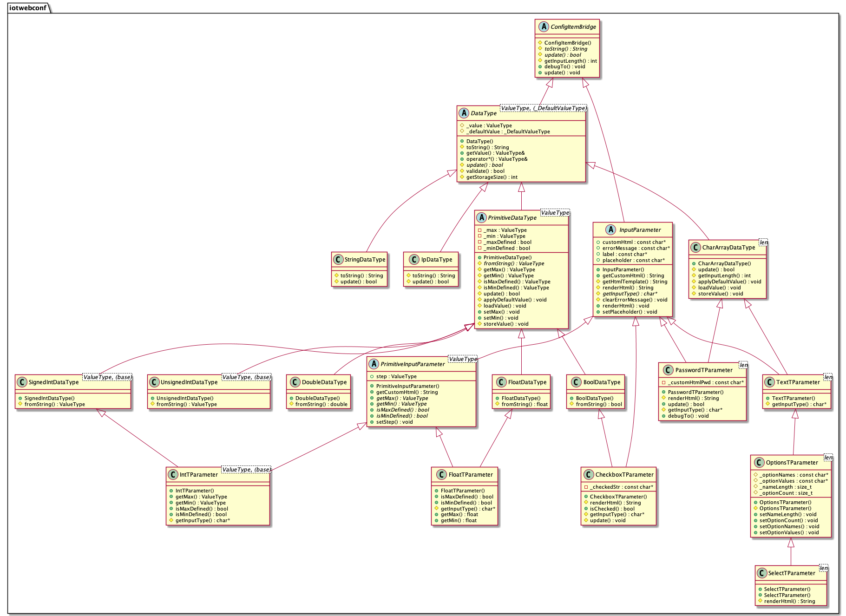Click the abstract 'A' icon beside DataType
Screen dimensions: 846x616
pos(464,113)
